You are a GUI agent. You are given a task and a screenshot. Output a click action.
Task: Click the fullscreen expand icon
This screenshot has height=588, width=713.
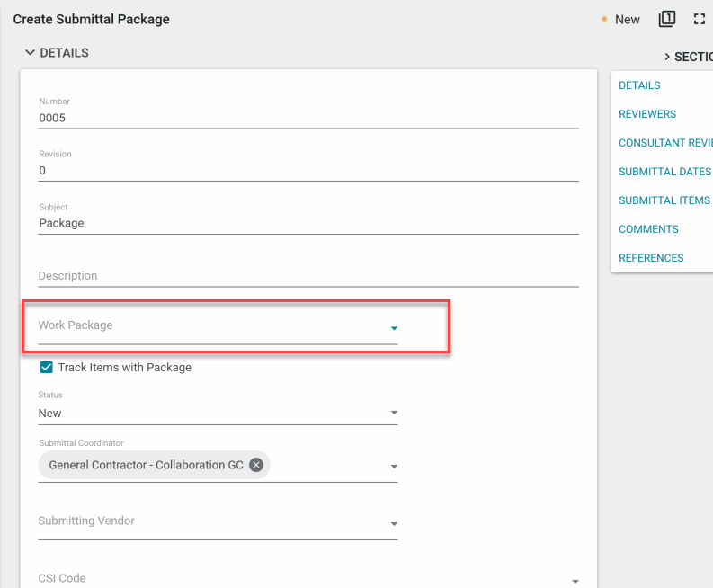coord(699,19)
